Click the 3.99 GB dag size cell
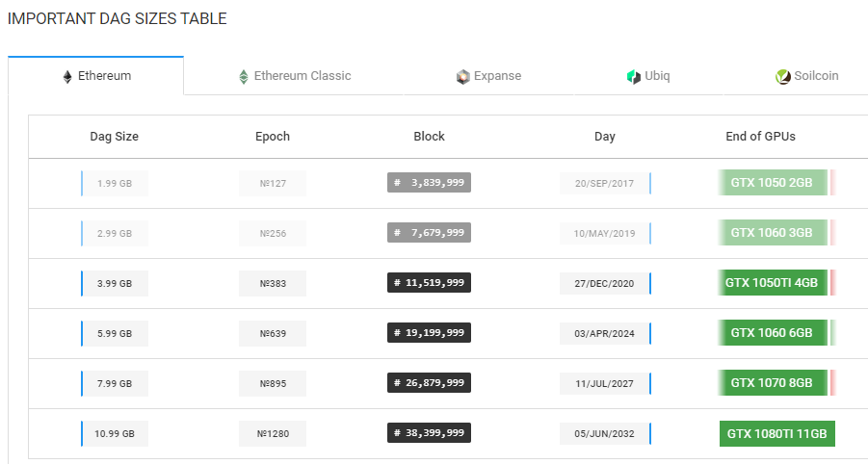Image resolution: width=868 pixels, height=464 pixels. coord(115,283)
